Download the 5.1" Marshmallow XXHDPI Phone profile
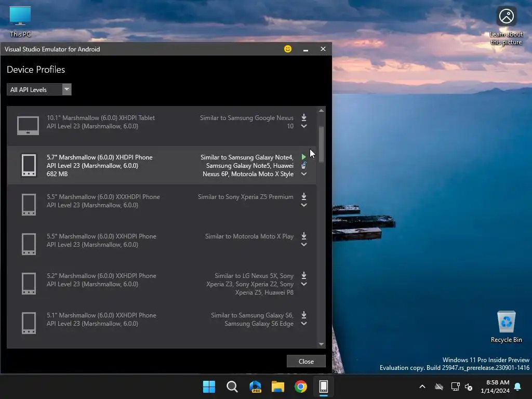The width and height of the screenshot is (532, 399). pos(304,315)
